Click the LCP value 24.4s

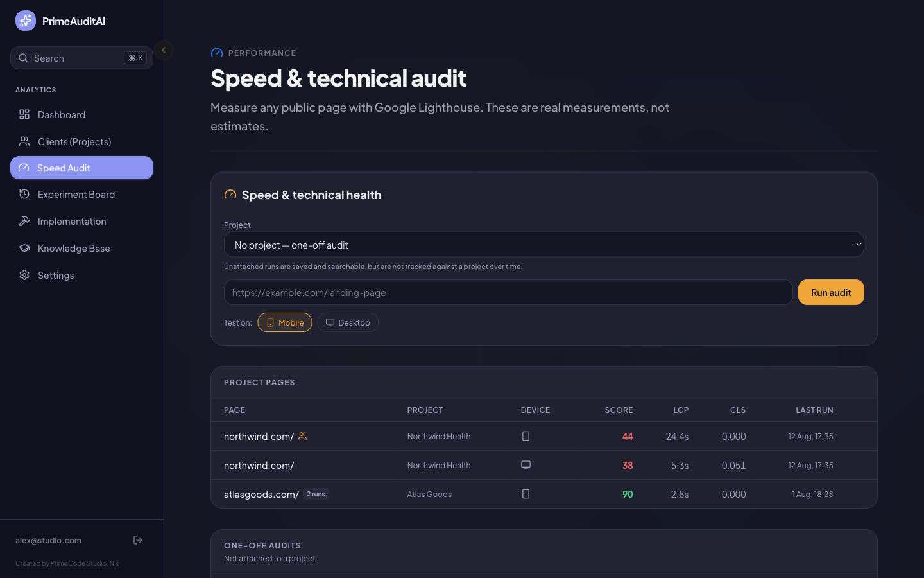[677, 436]
